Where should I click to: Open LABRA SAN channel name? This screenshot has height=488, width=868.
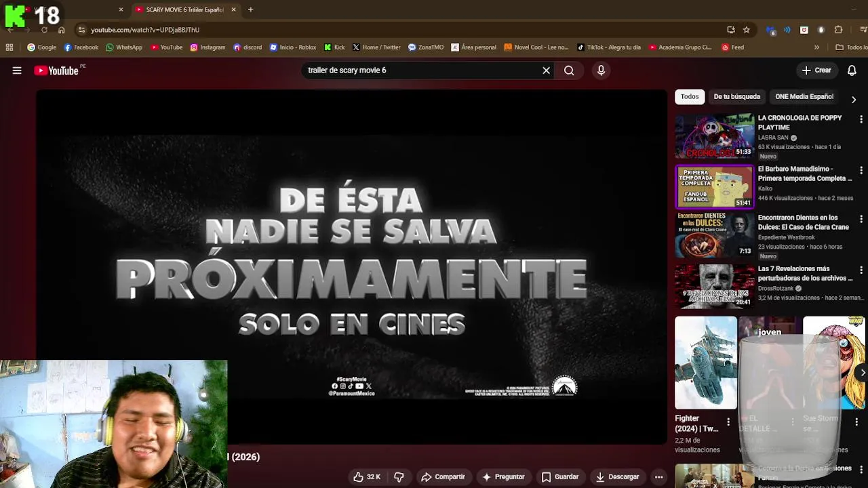tap(773, 138)
